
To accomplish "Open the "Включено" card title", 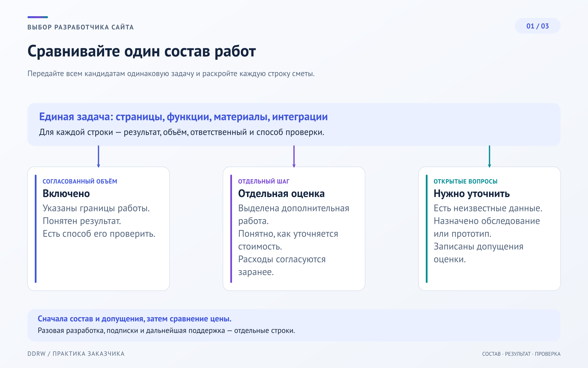I will [66, 194].
